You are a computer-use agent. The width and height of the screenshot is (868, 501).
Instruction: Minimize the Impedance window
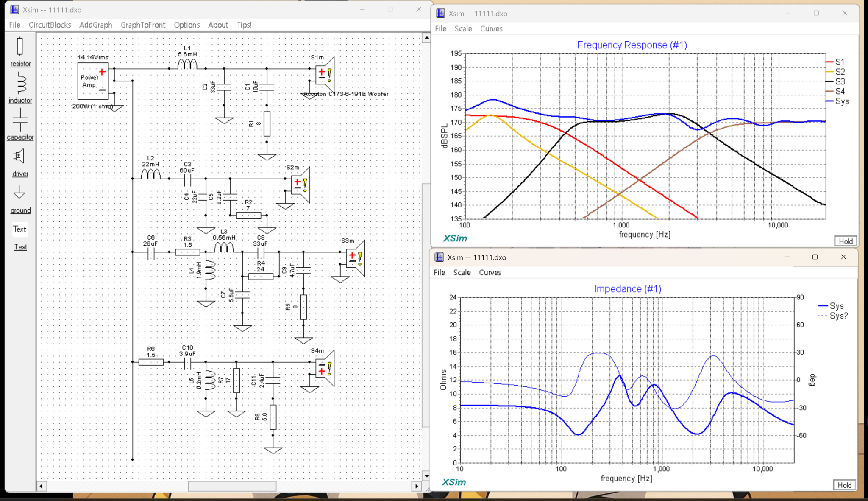point(787,257)
